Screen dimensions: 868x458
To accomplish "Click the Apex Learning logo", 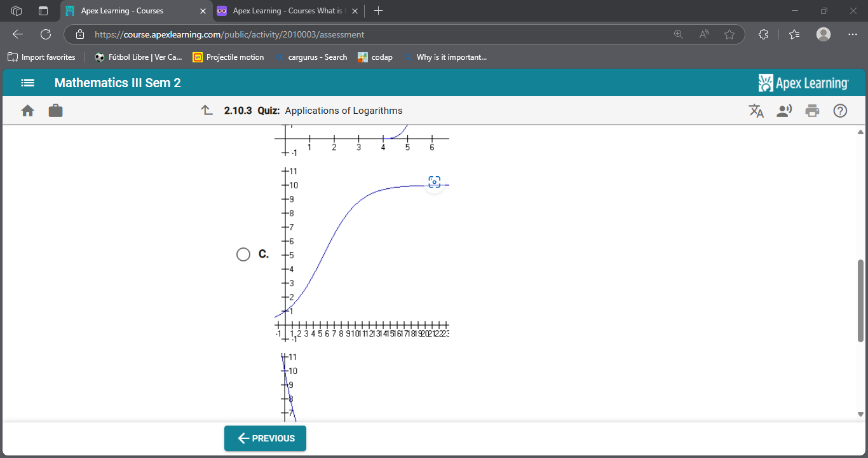I will click(803, 83).
